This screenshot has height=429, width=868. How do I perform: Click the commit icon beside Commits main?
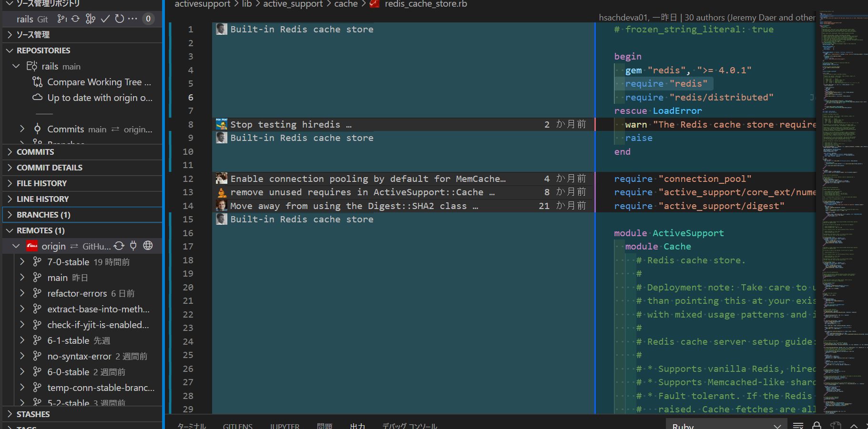click(x=37, y=129)
